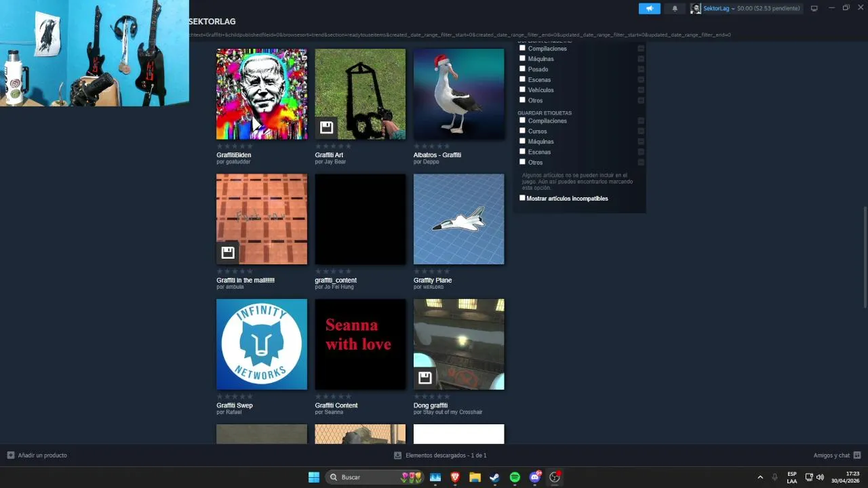Open downloads icon next to Elementos descargados
Viewport: 868px width, 488px height.
[398, 455]
